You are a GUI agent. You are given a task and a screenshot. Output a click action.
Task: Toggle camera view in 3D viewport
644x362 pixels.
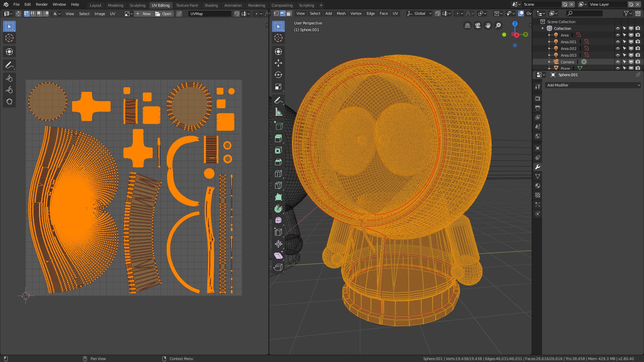point(478,25)
